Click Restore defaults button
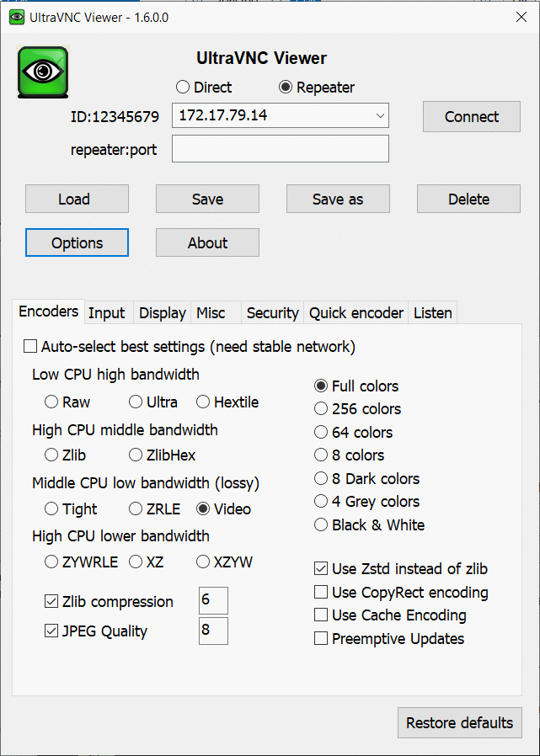The height and width of the screenshot is (756, 540). point(459,723)
